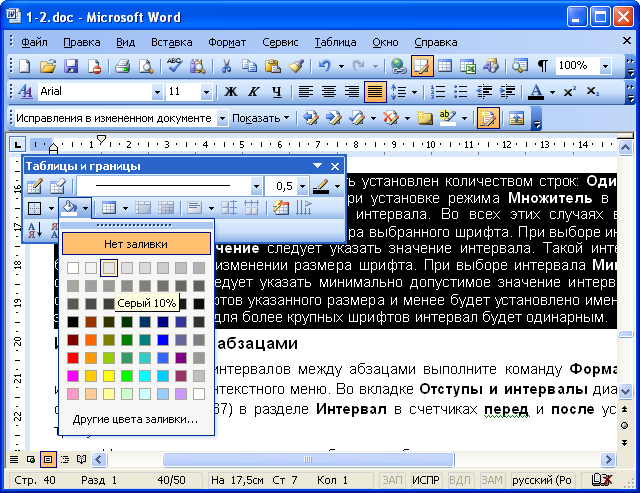The height and width of the screenshot is (493, 640).
Task: Open the Таблица menu
Action: tap(335, 42)
